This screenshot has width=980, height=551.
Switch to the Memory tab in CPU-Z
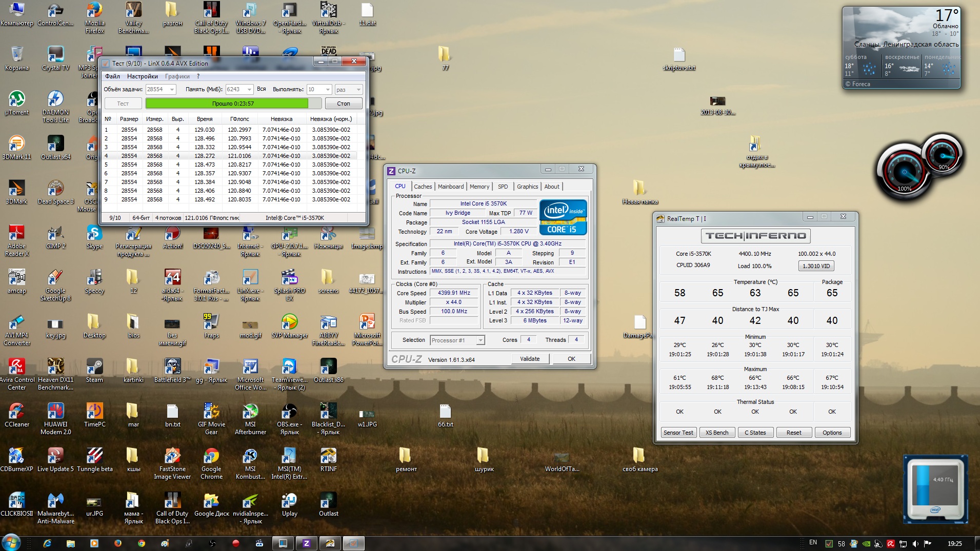coord(479,187)
